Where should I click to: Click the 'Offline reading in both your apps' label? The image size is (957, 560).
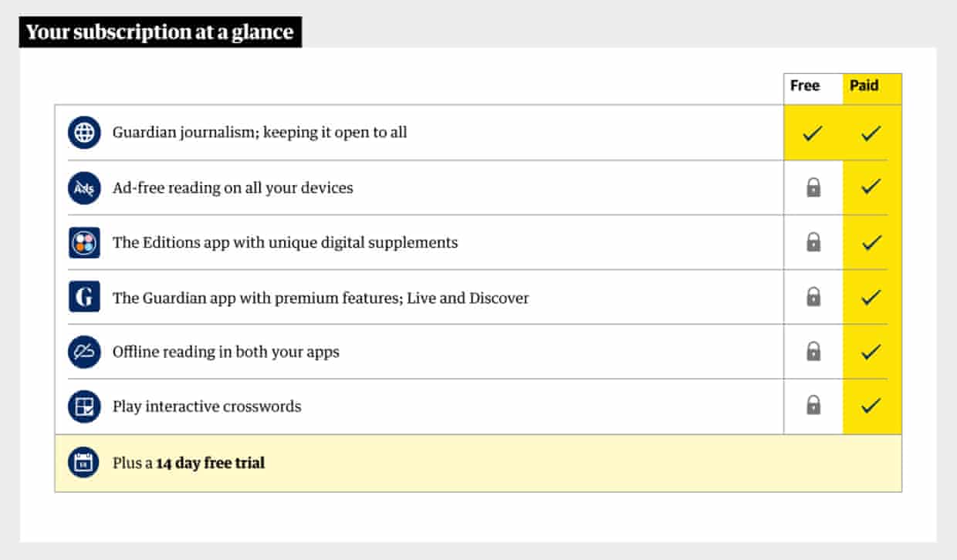[225, 353]
